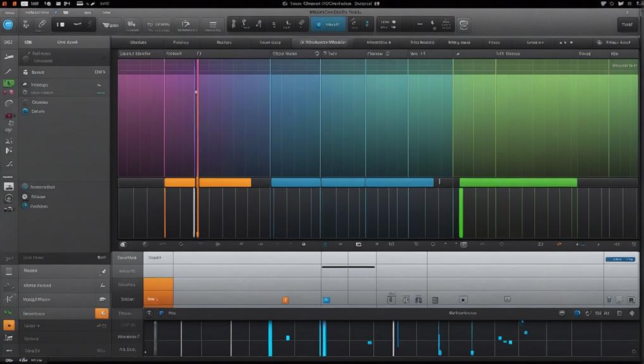Screen dimensions: 644x364
Task: Select the paperclip tool icon
Action: (42, 24)
